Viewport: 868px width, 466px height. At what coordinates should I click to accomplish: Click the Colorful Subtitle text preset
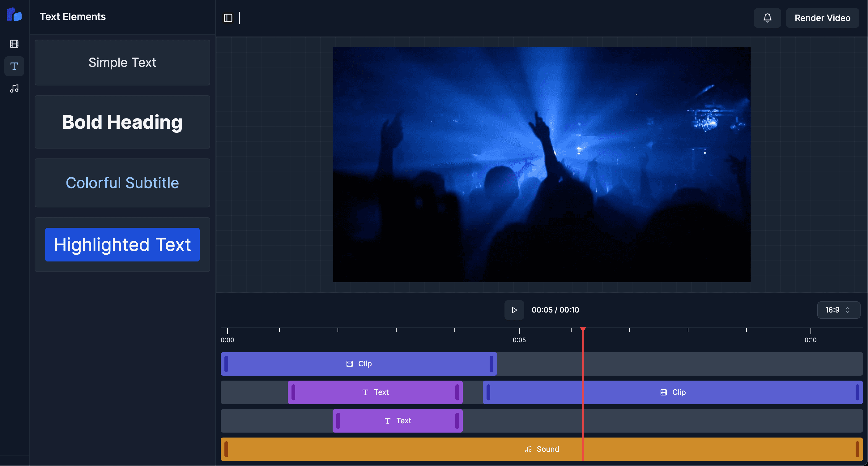122,183
